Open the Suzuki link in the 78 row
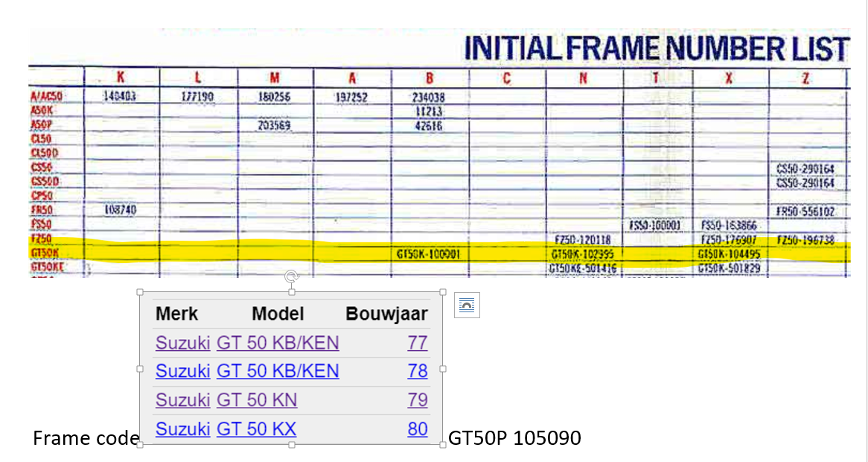This screenshot has width=868, height=462. (182, 370)
